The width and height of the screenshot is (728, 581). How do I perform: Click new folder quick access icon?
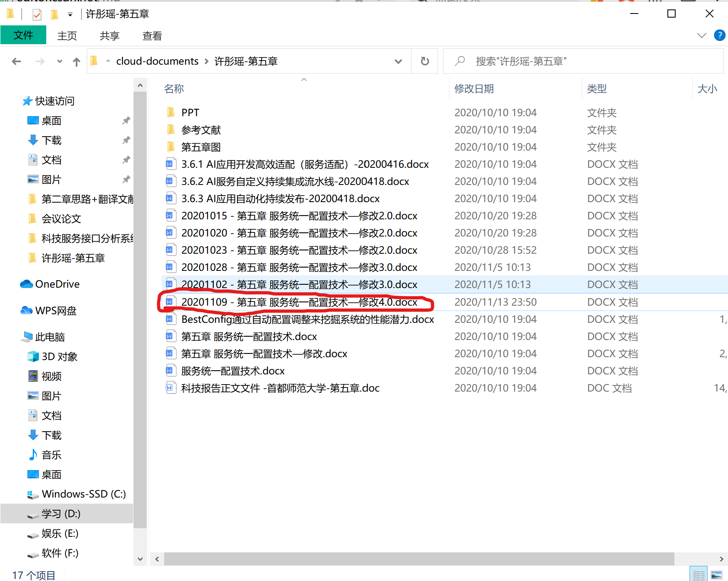point(54,15)
